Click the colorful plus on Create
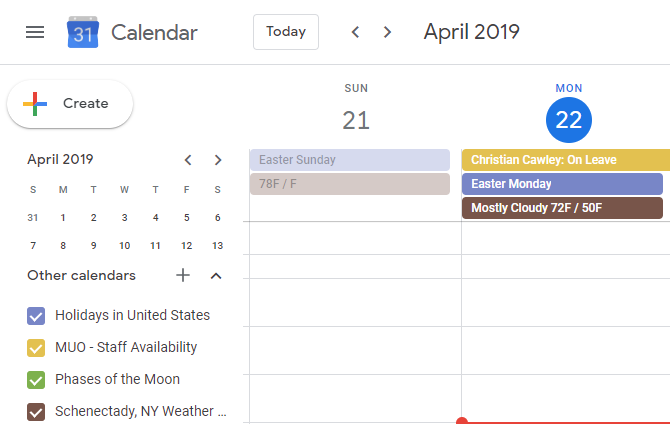This screenshot has width=670, height=426. pos(35,104)
